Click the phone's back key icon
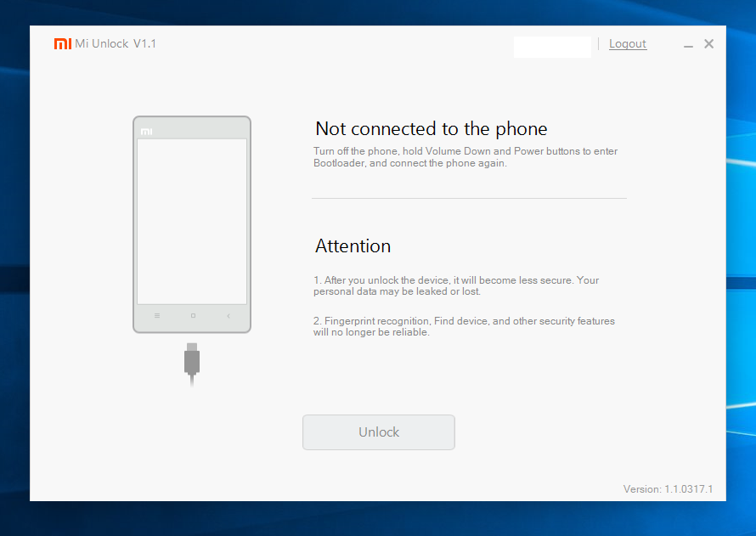The height and width of the screenshot is (536, 756). (228, 316)
